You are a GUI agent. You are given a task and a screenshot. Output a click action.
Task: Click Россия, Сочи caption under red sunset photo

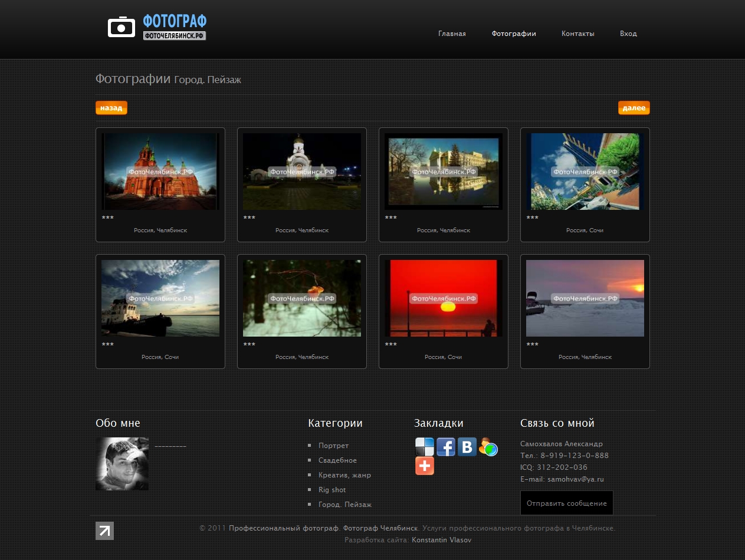click(x=444, y=357)
